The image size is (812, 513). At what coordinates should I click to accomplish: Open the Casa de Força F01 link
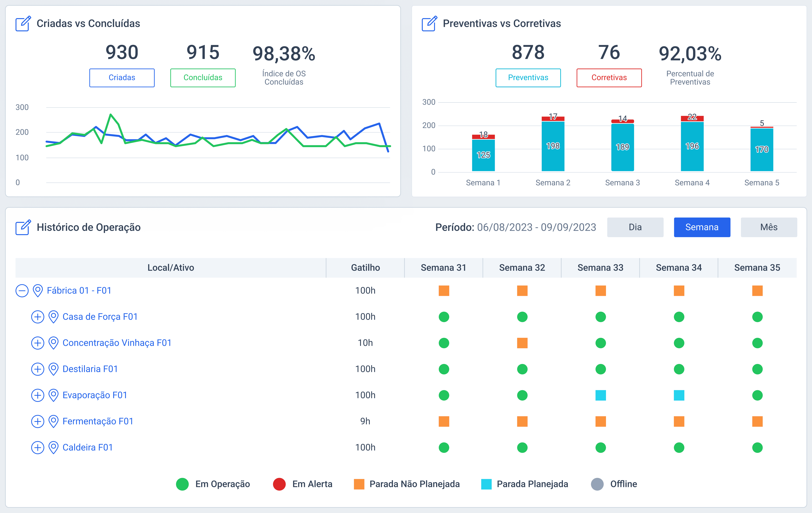pyautogui.click(x=100, y=317)
